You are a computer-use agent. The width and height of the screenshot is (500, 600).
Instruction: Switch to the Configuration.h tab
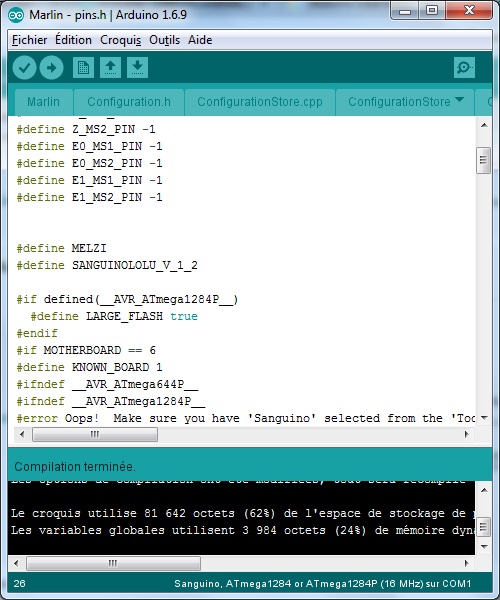point(129,102)
